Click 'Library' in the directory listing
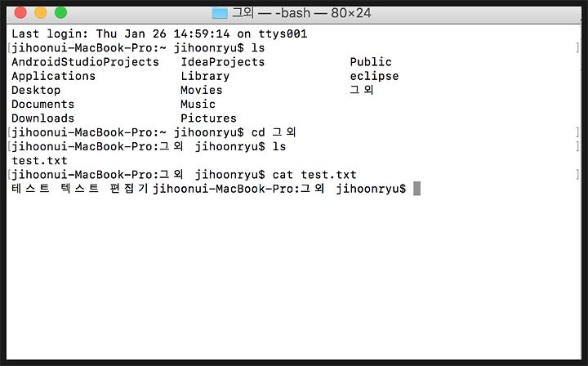588x366 pixels. tap(205, 76)
